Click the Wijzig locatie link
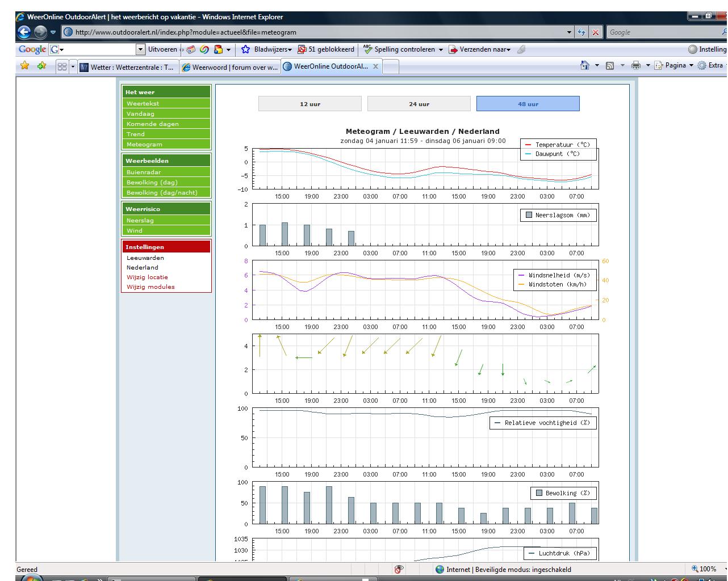Screen dimensions: 728x581 coord(147,277)
